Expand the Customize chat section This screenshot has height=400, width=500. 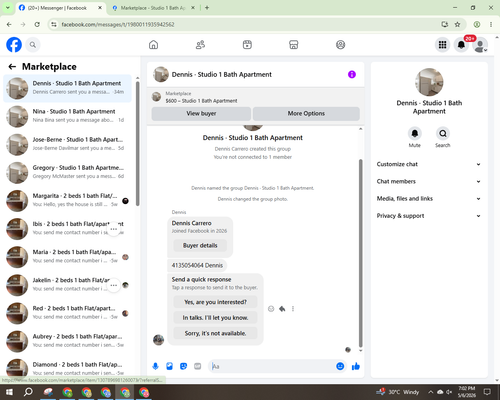click(x=429, y=164)
